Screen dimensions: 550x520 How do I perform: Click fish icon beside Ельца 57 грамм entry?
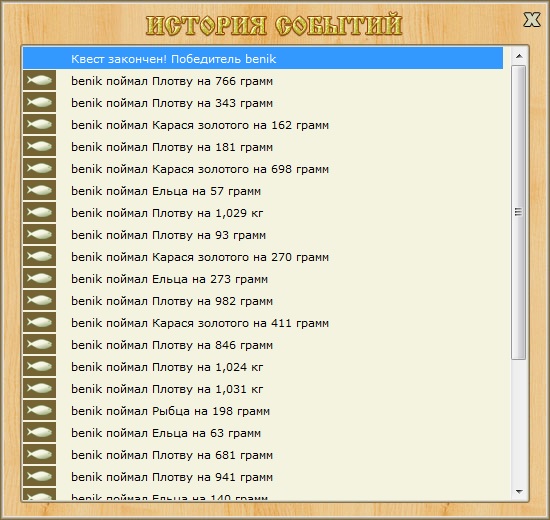click(x=39, y=190)
